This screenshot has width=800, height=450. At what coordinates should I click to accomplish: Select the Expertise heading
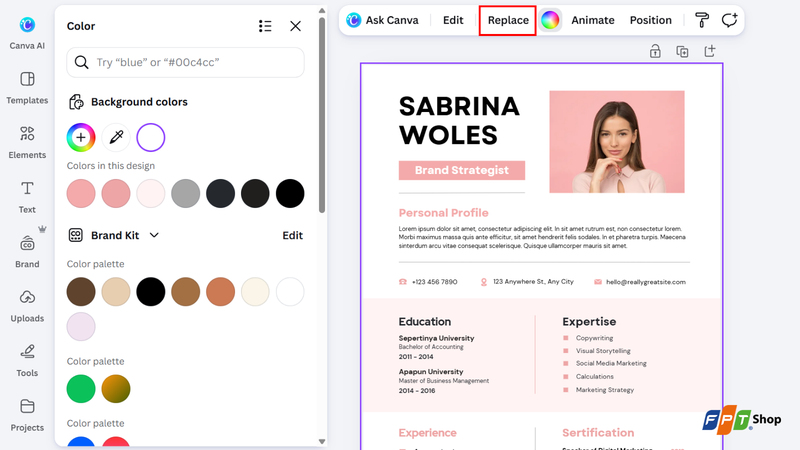point(589,321)
